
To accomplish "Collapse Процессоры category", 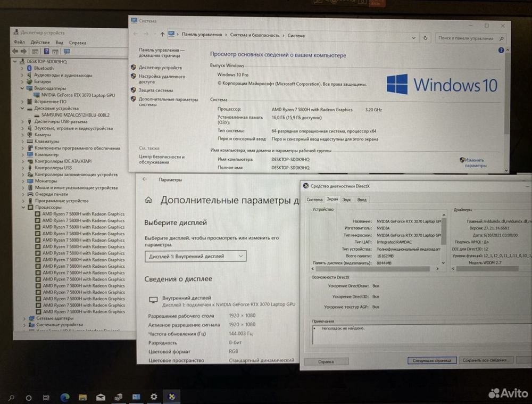I will (23, 207).
